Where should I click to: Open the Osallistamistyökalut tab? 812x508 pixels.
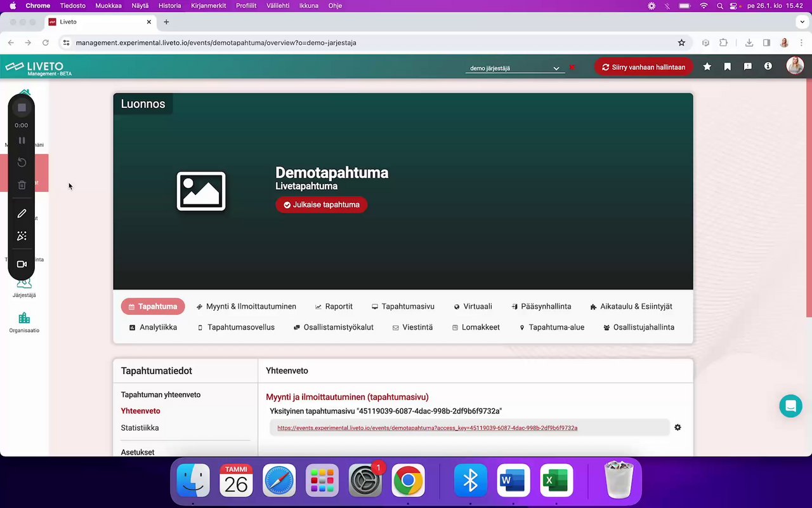point(333,327)
